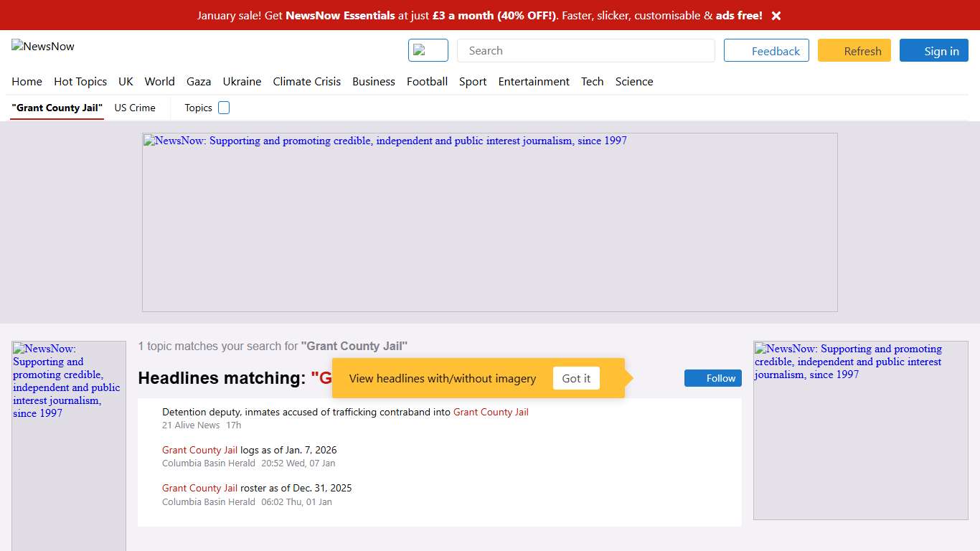Refresh the headlines
The image size is (980, 551).
(854, 51)
